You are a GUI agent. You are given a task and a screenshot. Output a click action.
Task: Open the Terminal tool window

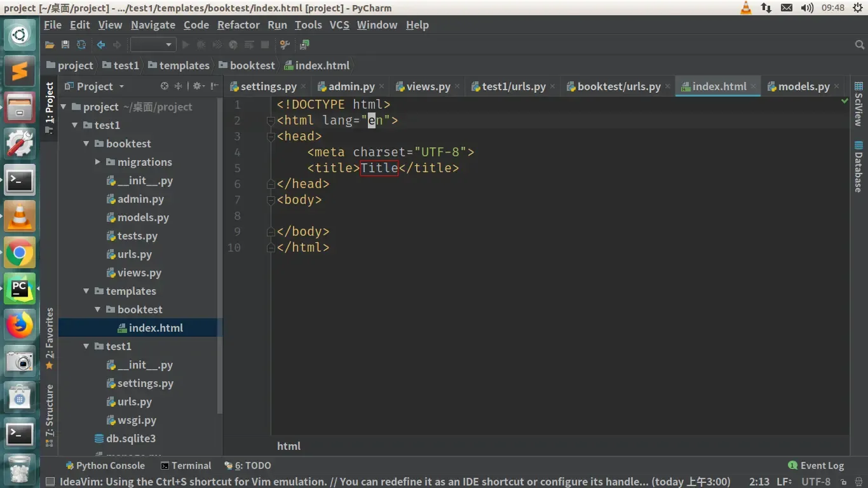click(186, 466)
